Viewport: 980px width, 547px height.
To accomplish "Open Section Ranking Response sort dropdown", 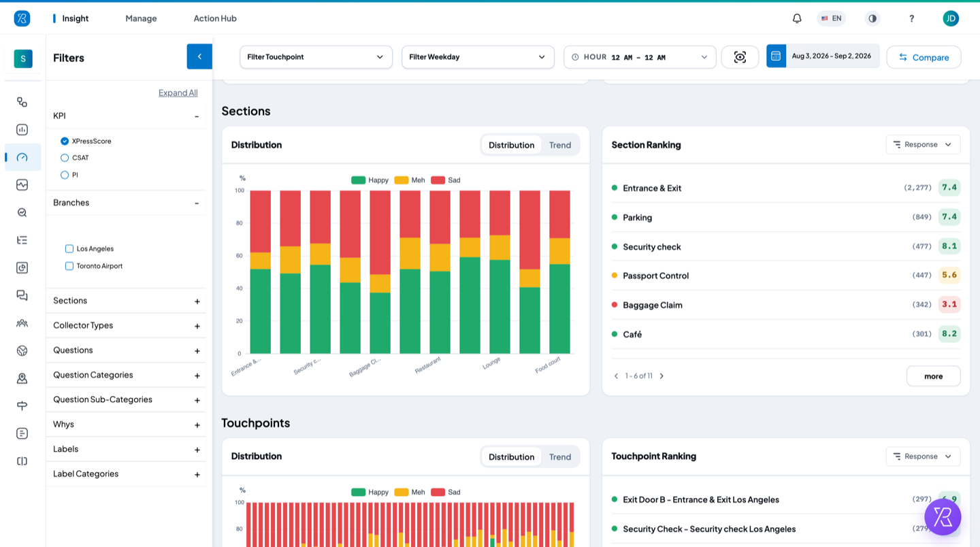I will point(923,144).
